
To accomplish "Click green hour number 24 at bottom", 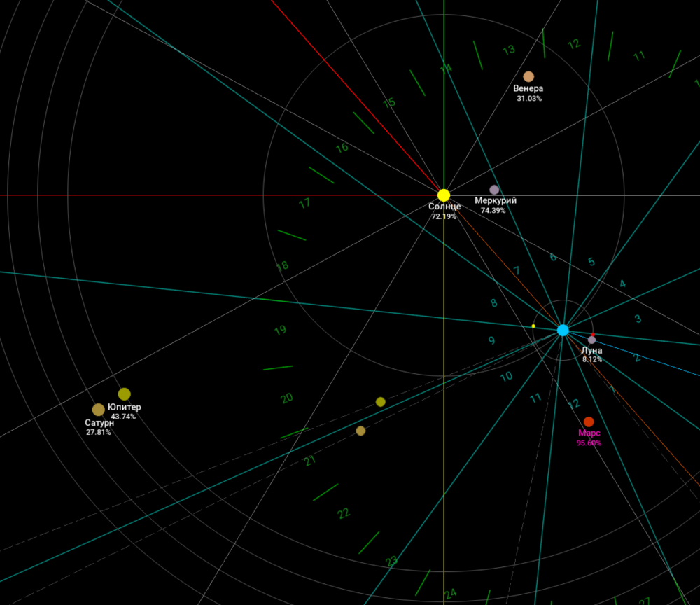I will [451, 594].
